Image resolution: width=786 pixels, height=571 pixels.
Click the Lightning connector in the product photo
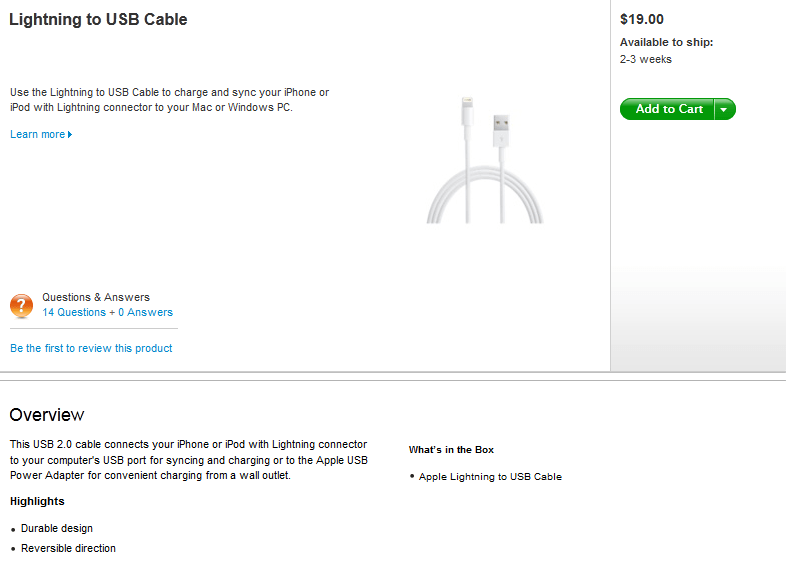click(463, 110)
